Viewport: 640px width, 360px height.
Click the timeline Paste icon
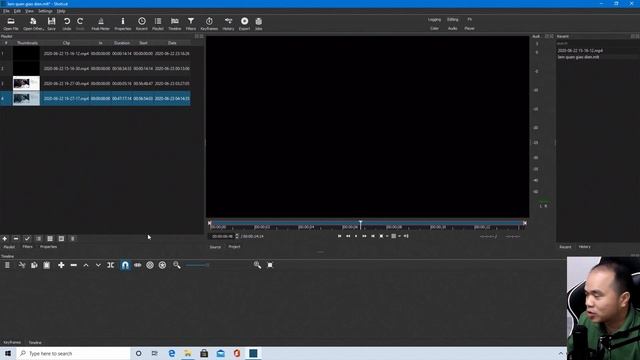tap(47, 265)
